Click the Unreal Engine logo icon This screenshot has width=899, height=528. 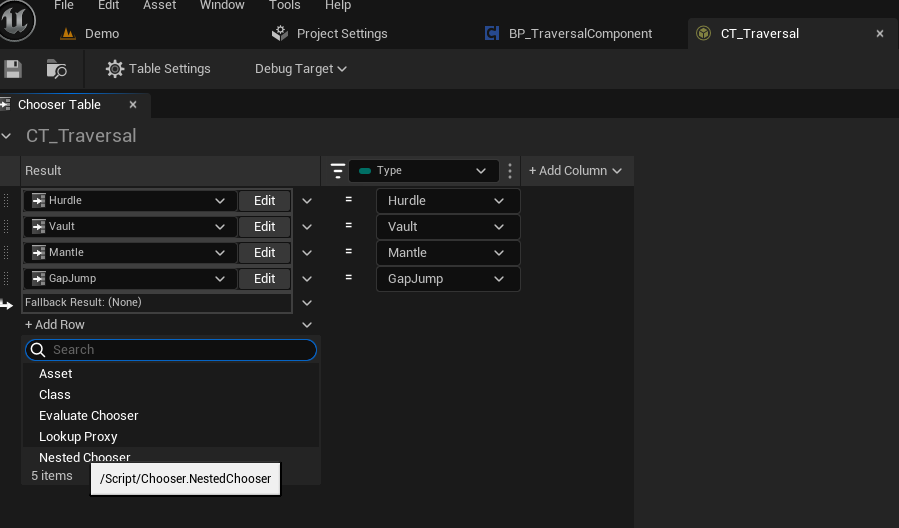(16, 20)
